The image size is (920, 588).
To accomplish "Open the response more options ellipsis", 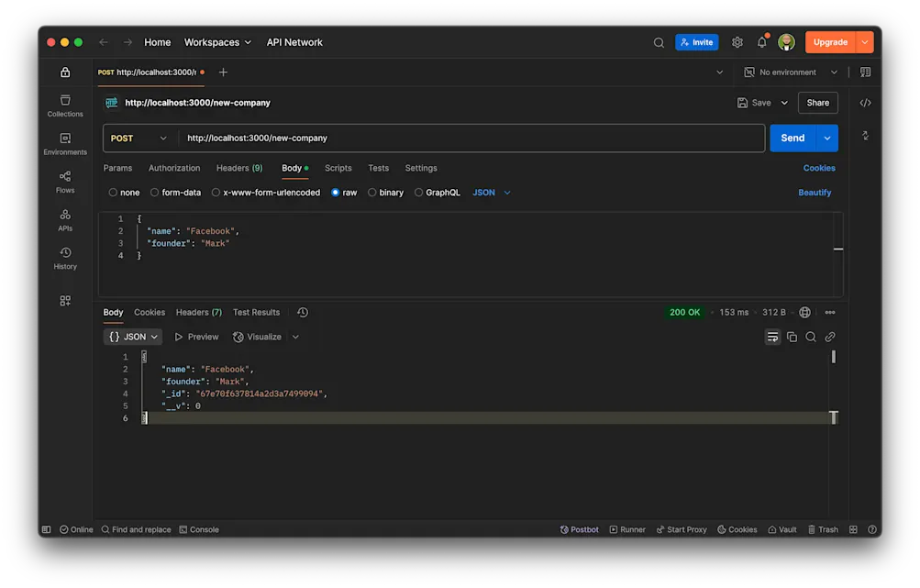I will point(829,312).
